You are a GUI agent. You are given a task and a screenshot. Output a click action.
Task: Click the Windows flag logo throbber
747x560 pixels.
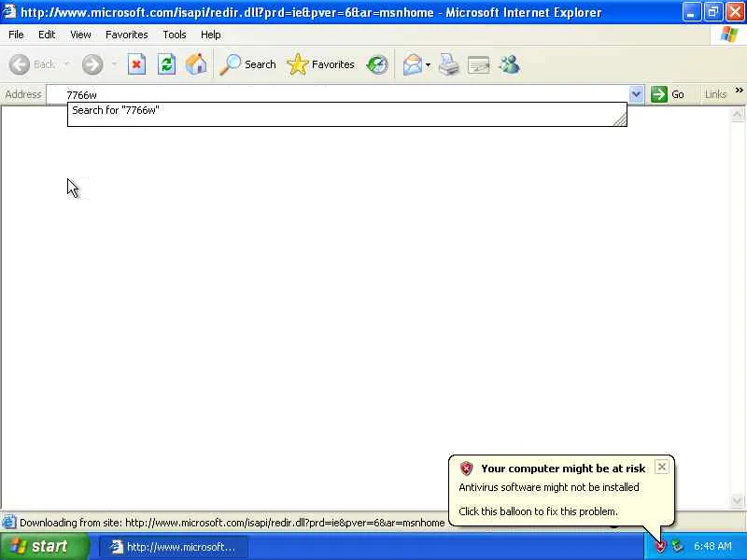pos(729,35)
